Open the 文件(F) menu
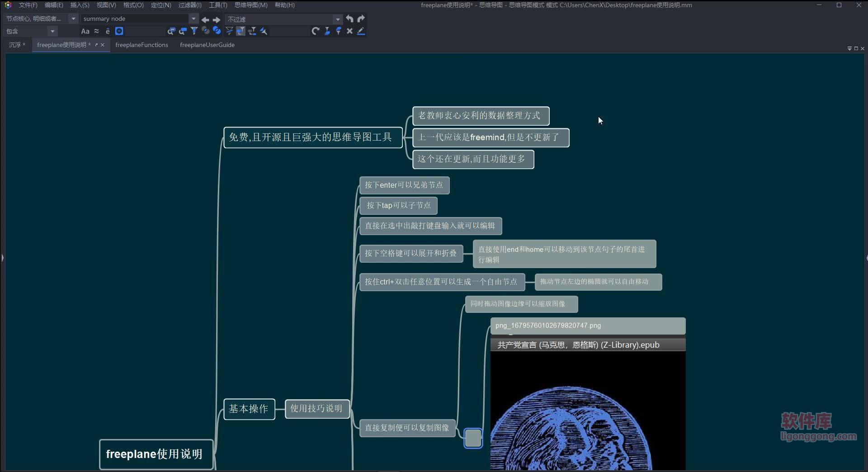 coord(28,5)
